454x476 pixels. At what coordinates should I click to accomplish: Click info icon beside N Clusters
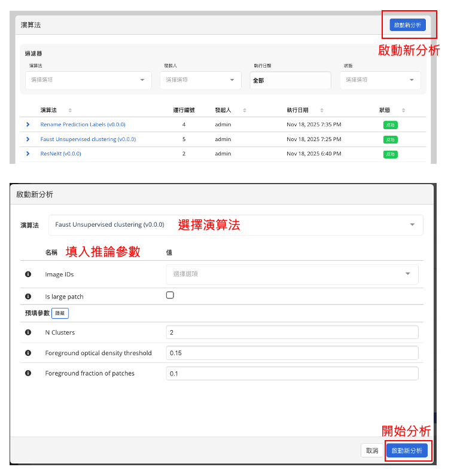click(28, 332)
